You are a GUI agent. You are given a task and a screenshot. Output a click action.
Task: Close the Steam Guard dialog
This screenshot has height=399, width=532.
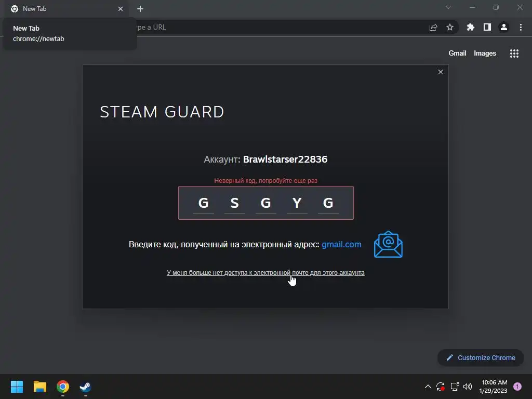[441, 72]
